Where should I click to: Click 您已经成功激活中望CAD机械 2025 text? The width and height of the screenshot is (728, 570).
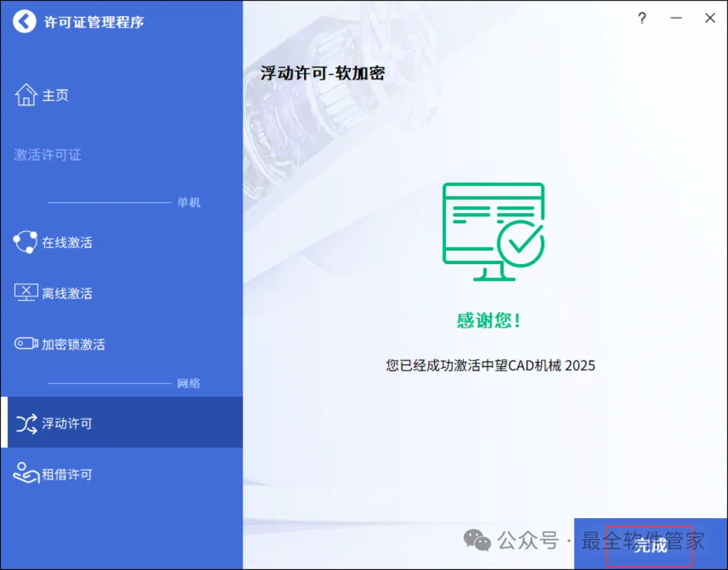pos(490,365)
